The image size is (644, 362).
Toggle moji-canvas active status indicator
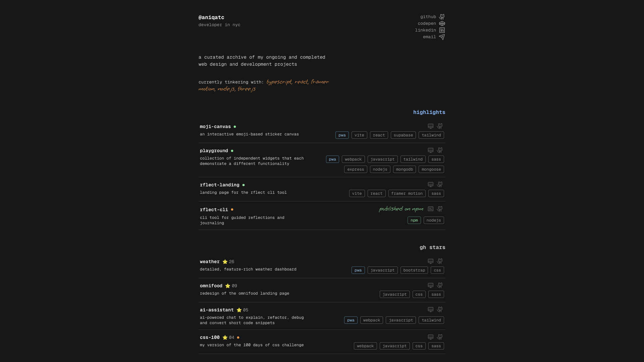point(234,127)
